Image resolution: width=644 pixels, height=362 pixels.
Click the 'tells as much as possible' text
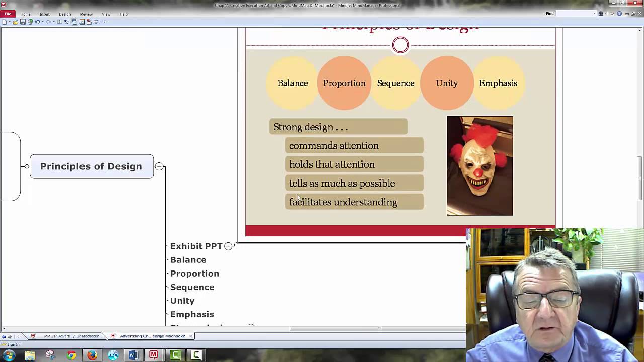(x=342, y=183)
